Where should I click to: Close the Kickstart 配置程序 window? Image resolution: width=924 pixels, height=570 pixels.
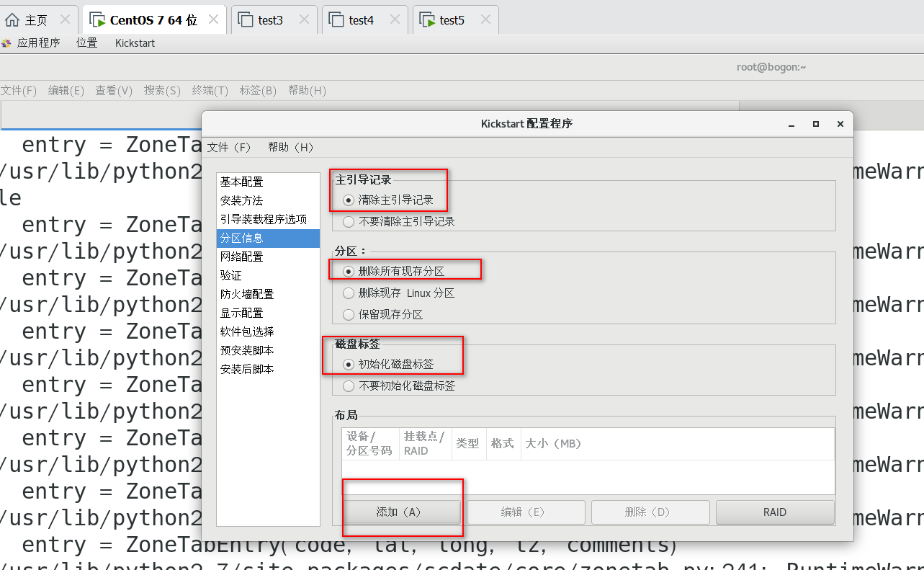840,124
